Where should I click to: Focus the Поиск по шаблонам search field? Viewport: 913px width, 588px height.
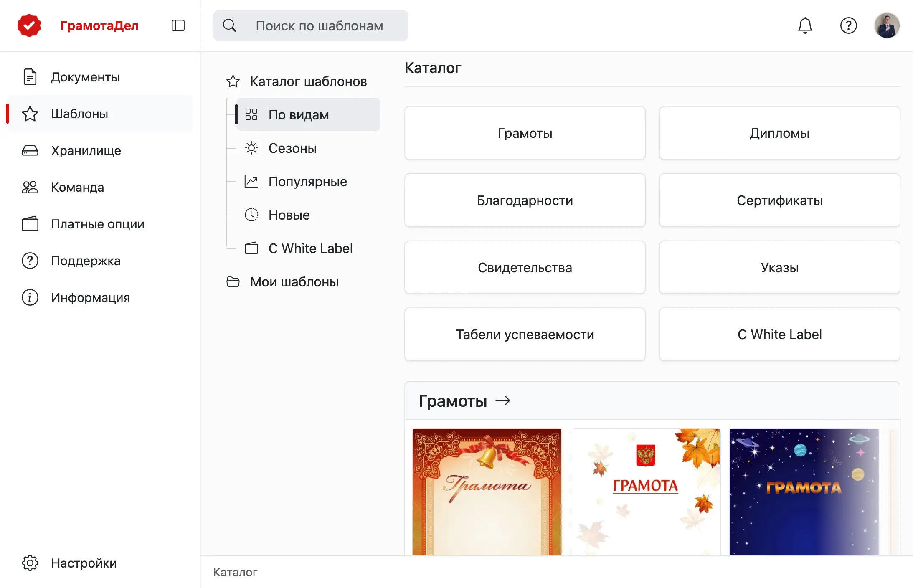(x=311, y=25)
